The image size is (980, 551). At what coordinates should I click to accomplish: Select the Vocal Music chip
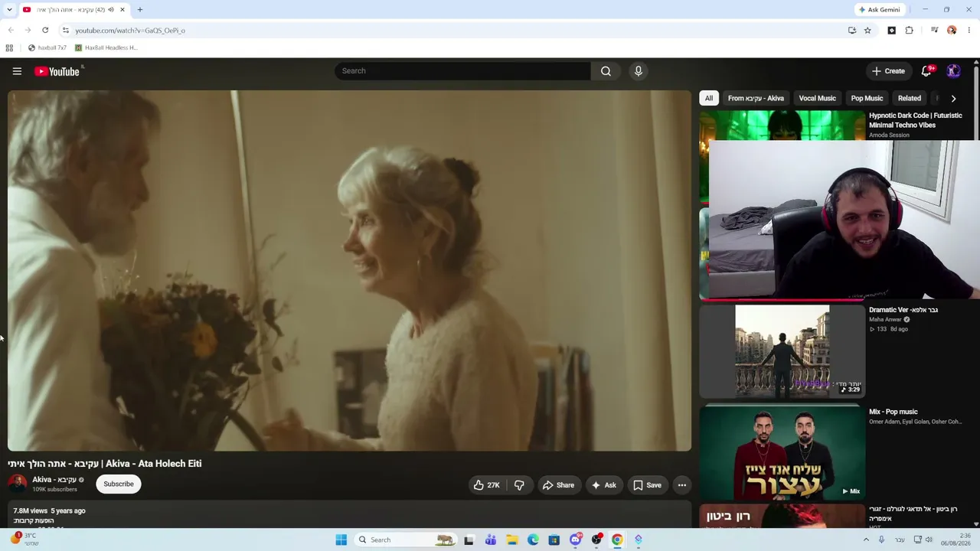pos(817,98)
